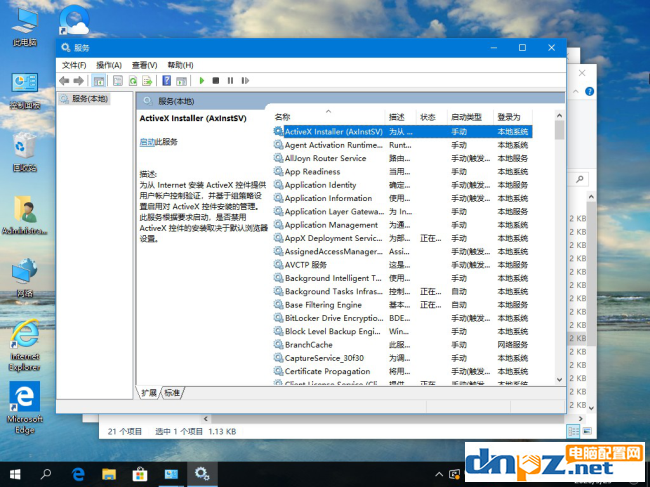Select the AllJoyn Router Service row

click(403, 158)
